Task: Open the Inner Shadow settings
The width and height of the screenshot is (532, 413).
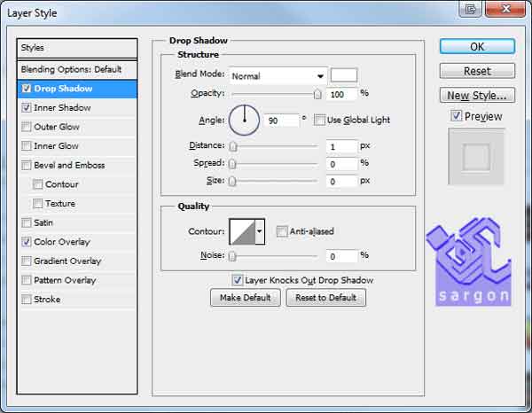Action: point(62,108)
